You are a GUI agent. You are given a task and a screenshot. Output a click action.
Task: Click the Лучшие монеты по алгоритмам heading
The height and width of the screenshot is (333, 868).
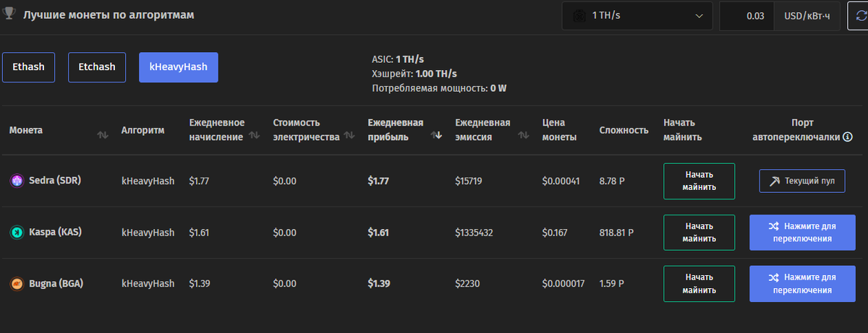109,14
